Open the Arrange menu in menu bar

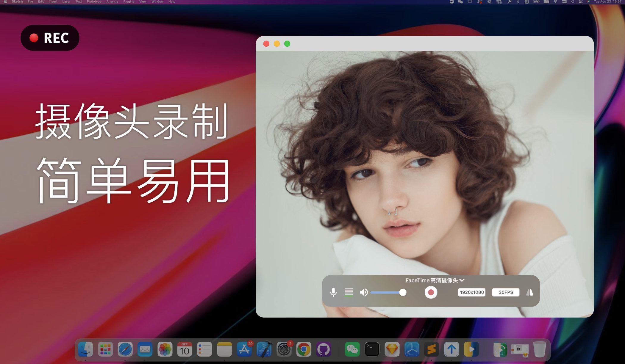click(x=112, y=2)
